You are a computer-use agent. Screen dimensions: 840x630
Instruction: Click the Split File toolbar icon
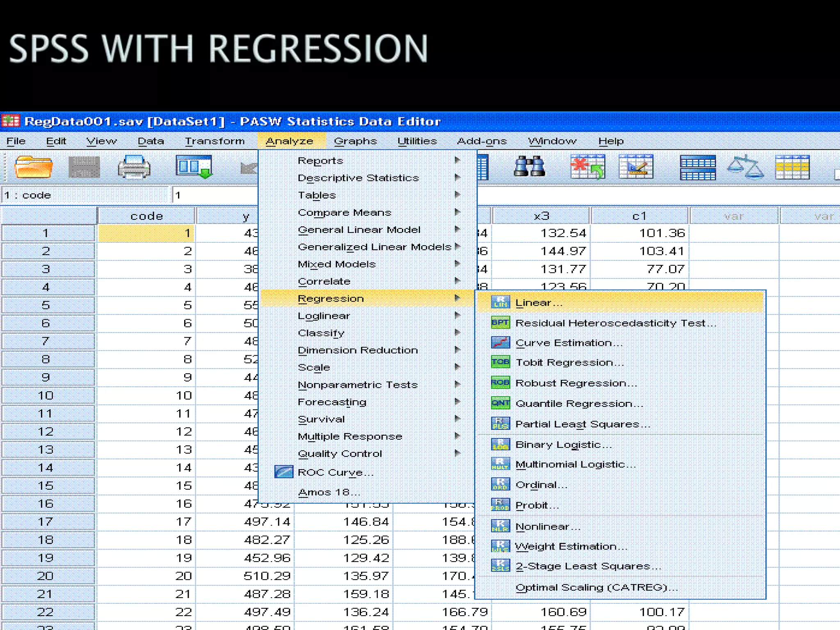point(697,167)
